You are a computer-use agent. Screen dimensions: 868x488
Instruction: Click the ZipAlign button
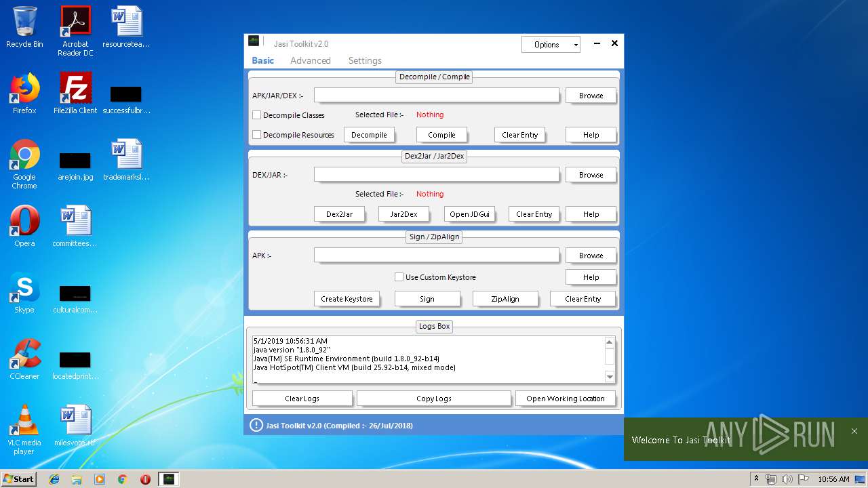[505, 299]
